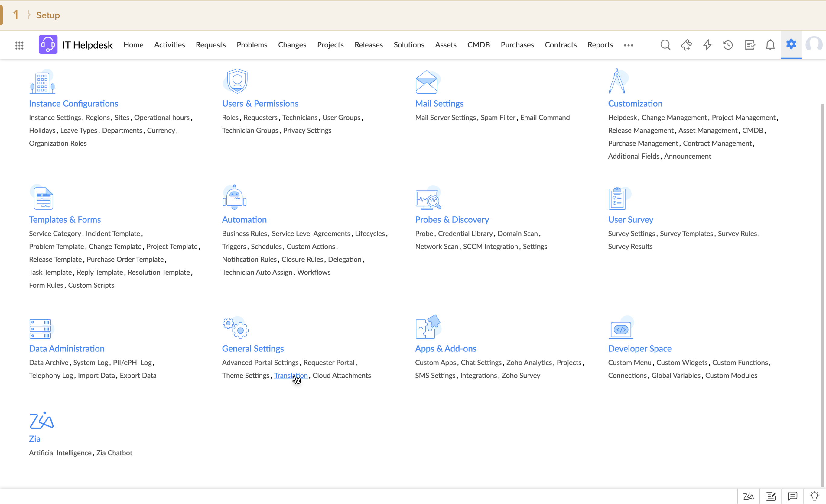Open the Theme Settings link
This screenshot has width=826, height=504.
point(246,375)
